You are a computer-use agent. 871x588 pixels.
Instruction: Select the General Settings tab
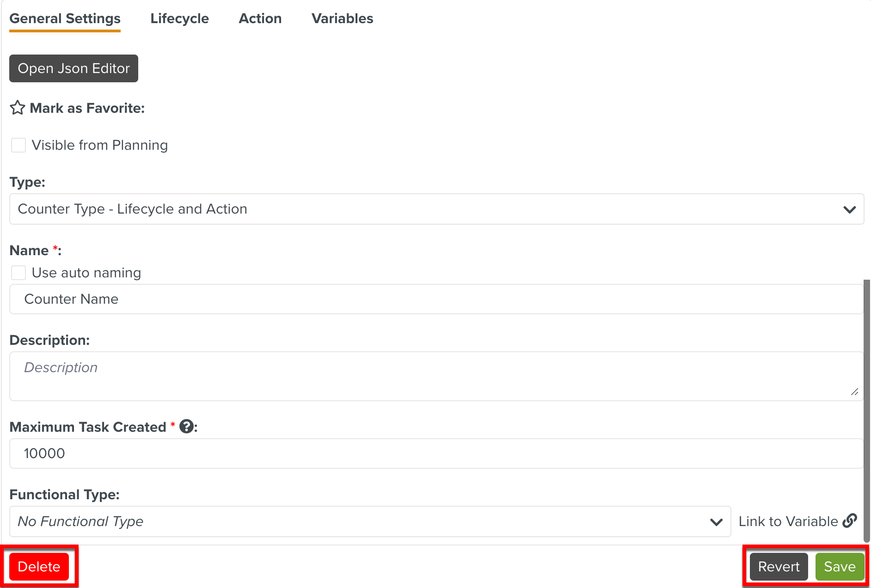[65, 18]
